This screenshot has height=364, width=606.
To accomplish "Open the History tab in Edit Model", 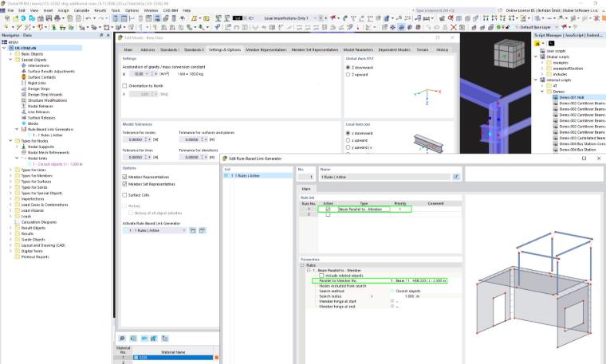I will [442, 50].
